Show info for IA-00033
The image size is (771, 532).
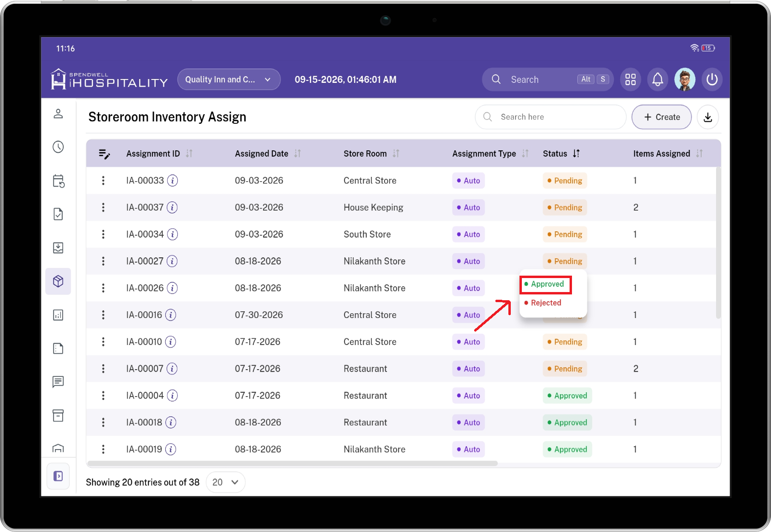(x=173, y=181)
